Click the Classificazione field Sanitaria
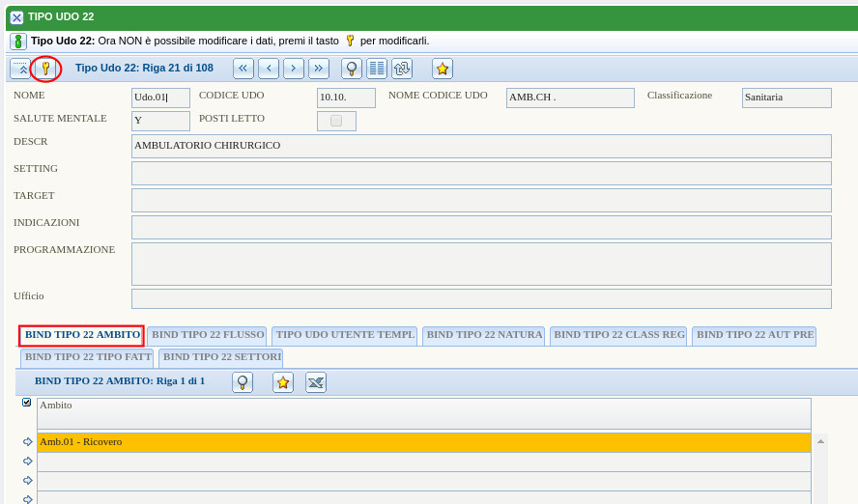This screenshot has height=504, width=858. [786, 98]
